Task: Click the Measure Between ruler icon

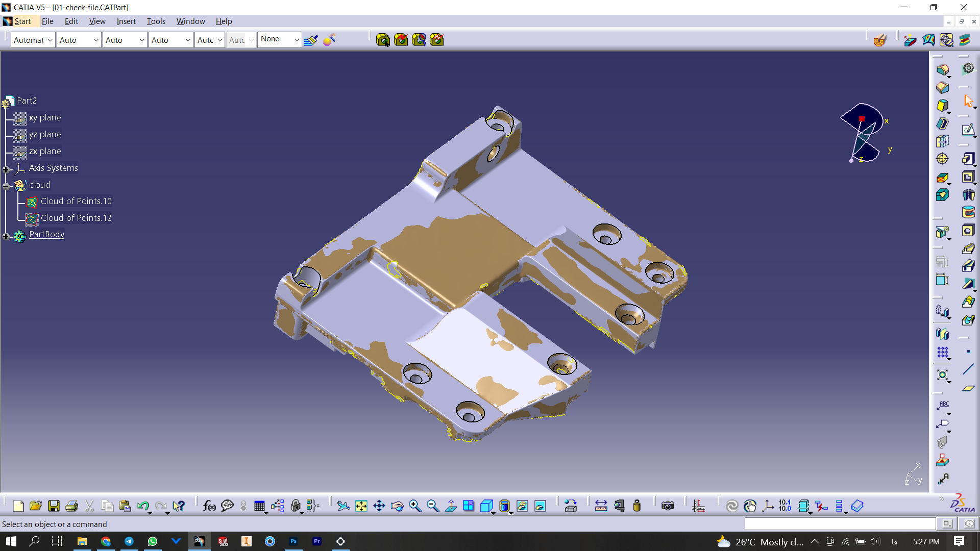Action: pyautogui.click(x=601, y=506)
